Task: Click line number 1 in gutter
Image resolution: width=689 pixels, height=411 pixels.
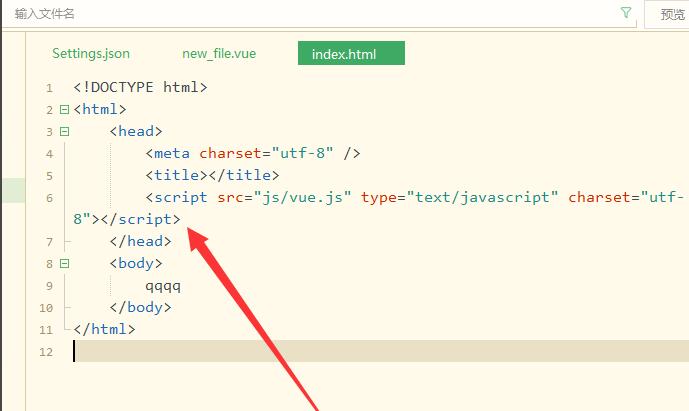Action: click(x=48, y=88)
